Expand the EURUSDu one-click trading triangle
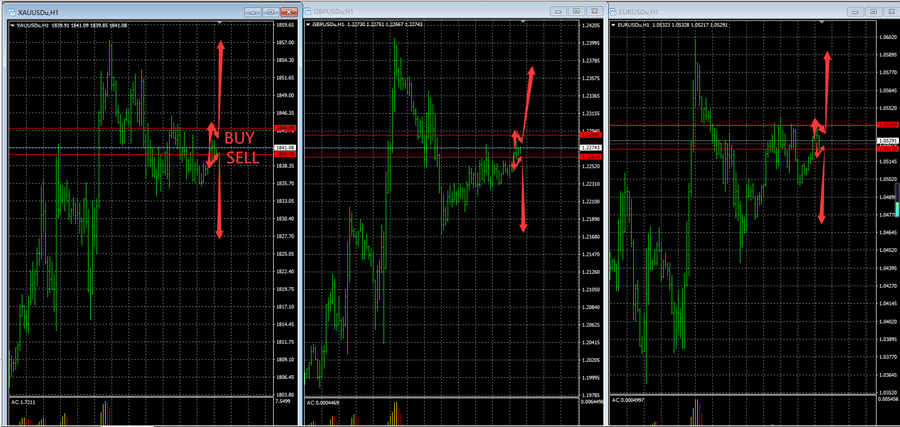Viewport: 900px width, 427px height. tap(614, 24)
